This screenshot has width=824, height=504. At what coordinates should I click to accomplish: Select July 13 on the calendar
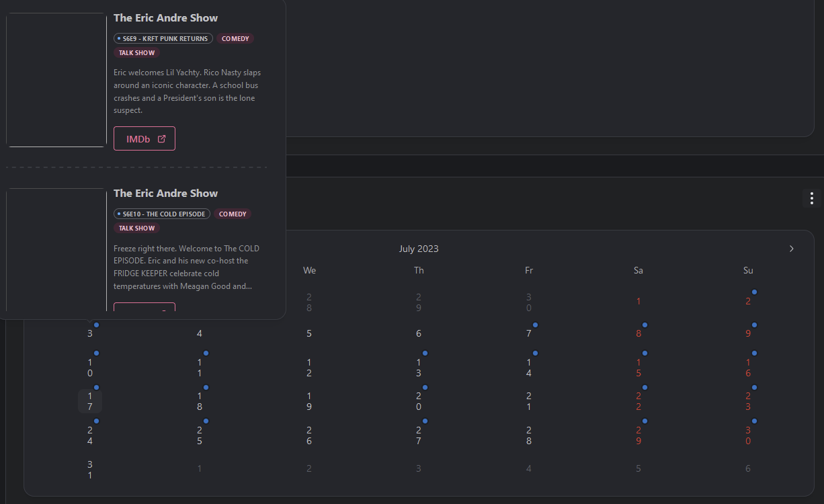click(x=419, y=368)
